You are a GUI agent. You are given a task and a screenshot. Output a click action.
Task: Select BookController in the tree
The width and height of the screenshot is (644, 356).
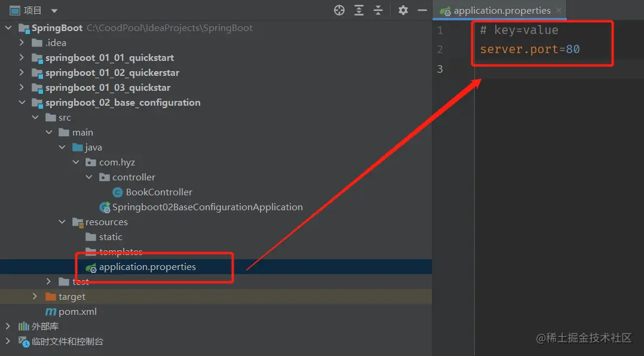point(158,192)
